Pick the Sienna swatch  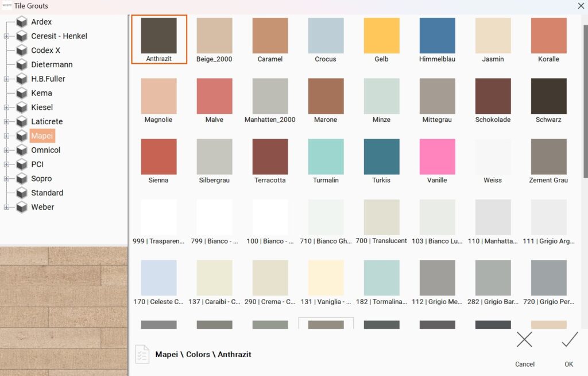(159, 156)
